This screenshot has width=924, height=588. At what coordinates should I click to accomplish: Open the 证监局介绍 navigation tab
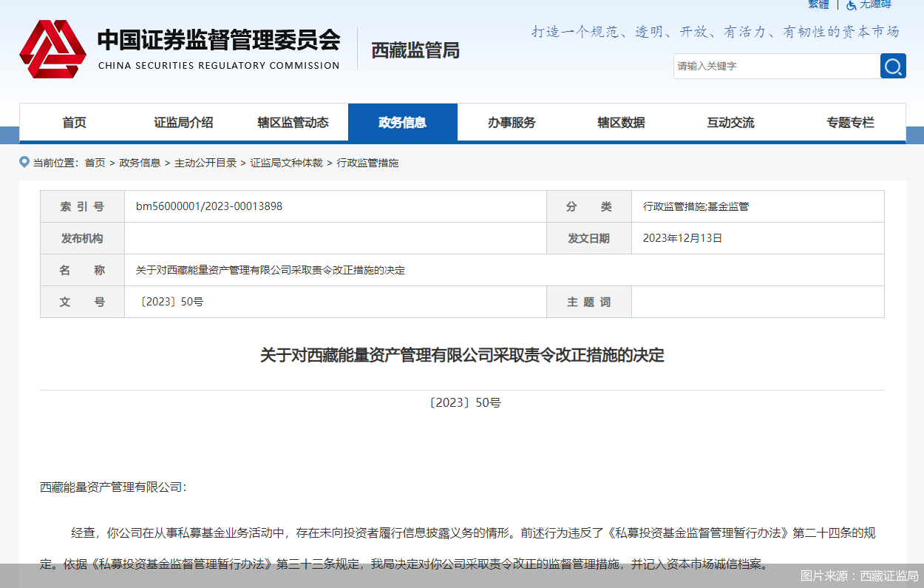(x=183, y=123)
